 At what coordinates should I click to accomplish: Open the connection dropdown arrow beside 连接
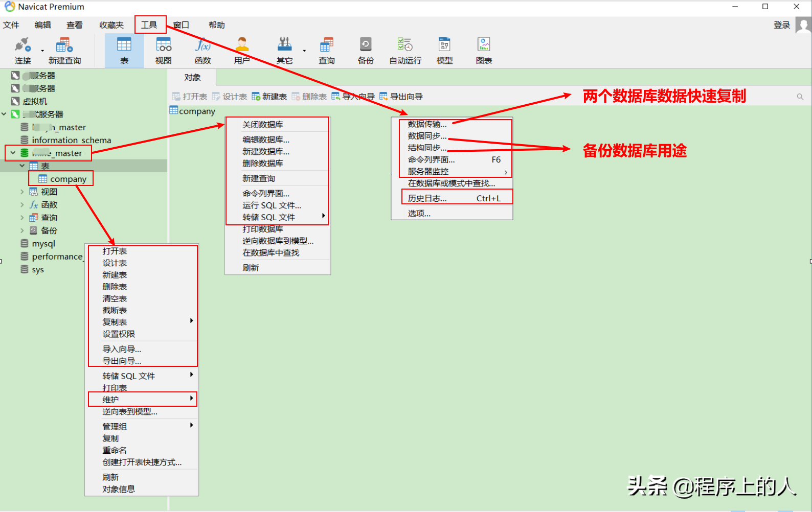pos(42,51)
